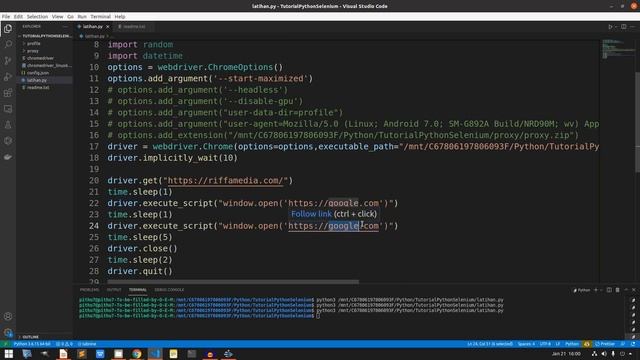Open config.json in Explorer

(38, 73)
